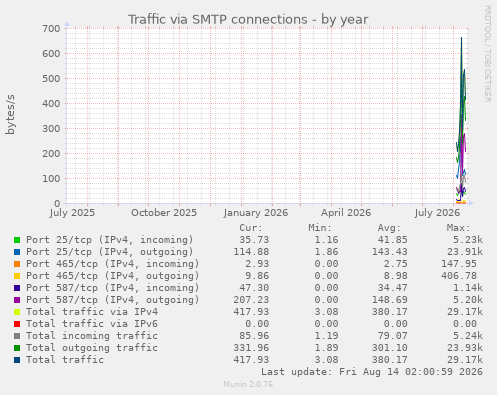This screenshot has height=395, width=497.
Task: Click the current value 47.30
Action: [254, 288]
